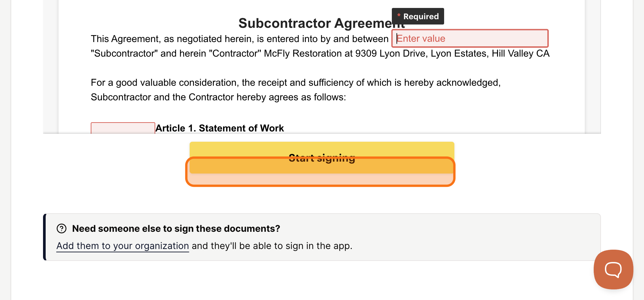The image size is (644, 300).
Task: Click the dark "Required" tooltip label
Action: [418, 16]
